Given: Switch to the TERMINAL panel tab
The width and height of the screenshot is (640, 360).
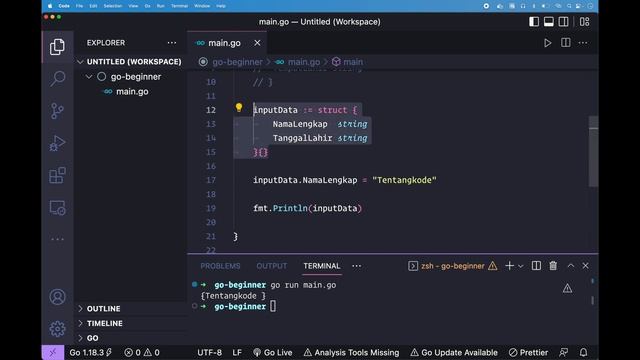Looking at the screenshot, I should (x=322, y=266).
